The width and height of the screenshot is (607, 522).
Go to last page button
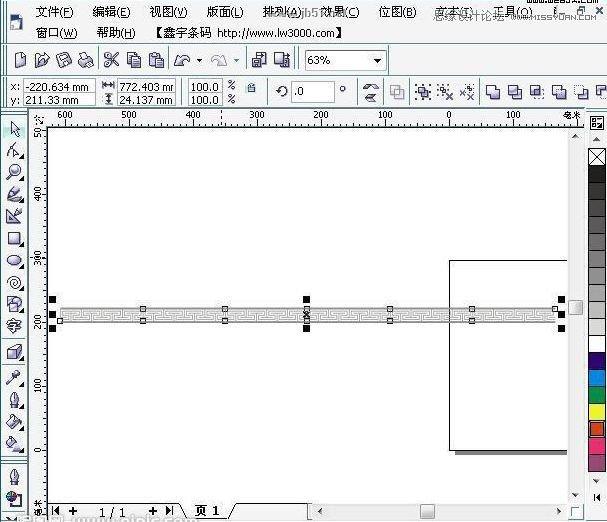[x=169, y=511]
